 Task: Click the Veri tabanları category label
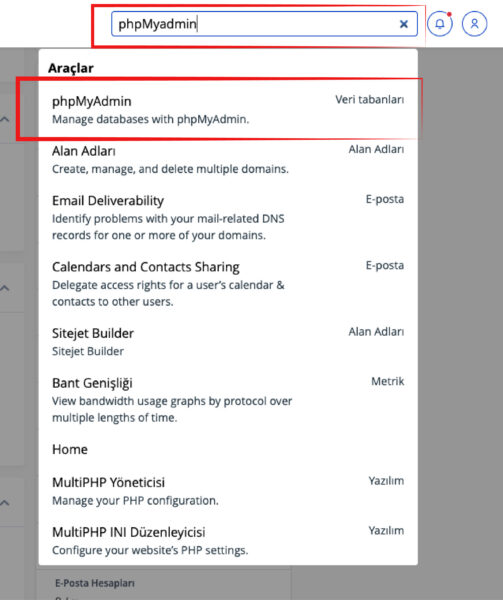pyautogui.click(x=370, y=99)
